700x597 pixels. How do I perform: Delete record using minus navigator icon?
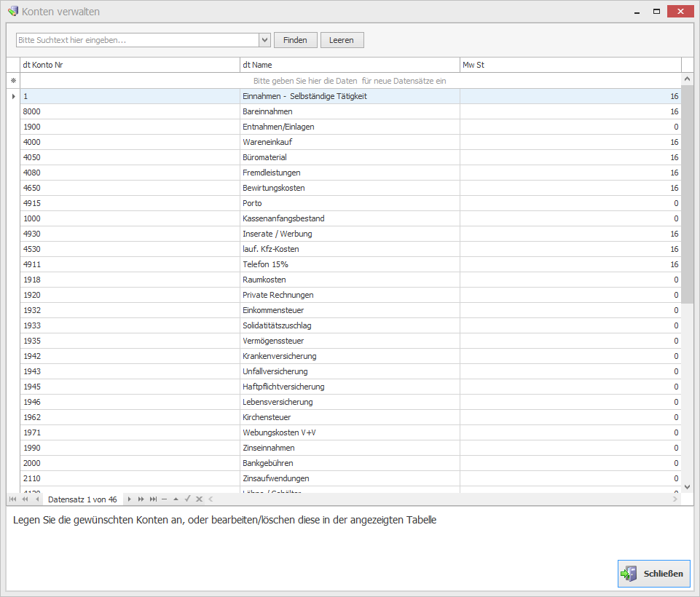(165, 499)
